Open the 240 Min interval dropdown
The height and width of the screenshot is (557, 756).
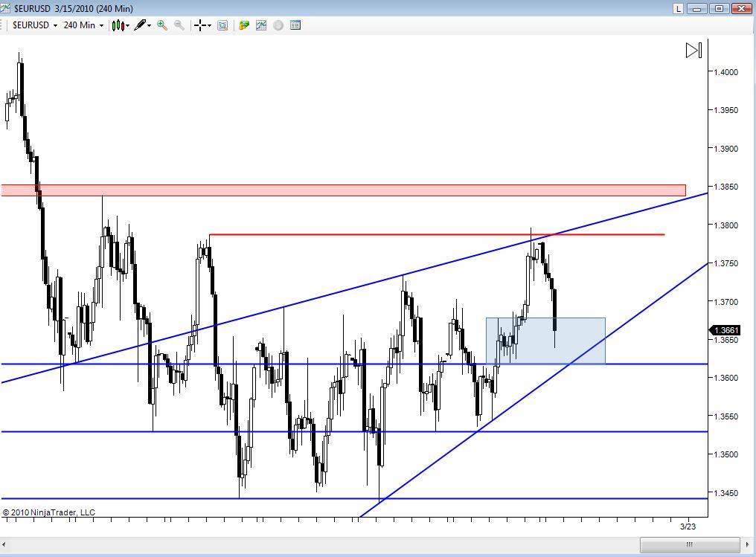83,25
